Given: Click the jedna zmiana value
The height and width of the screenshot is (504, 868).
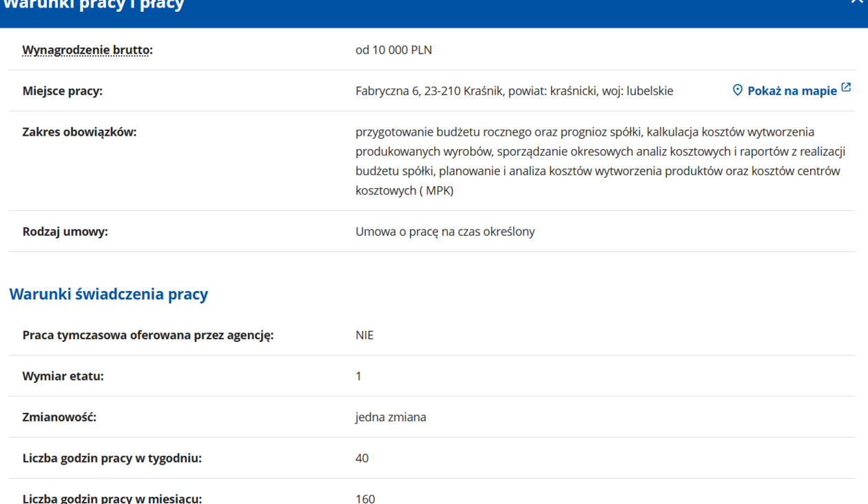Looking at the screenshot, I should (x=391, y=417).
